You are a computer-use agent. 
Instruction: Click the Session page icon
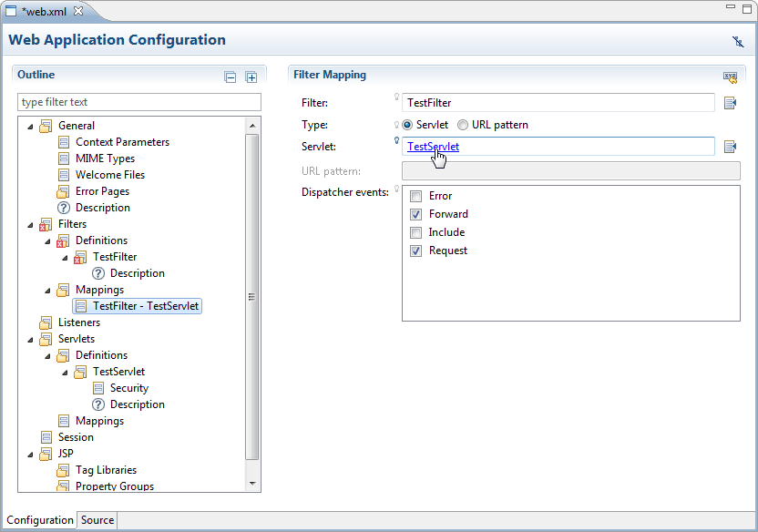click(46, 437)
